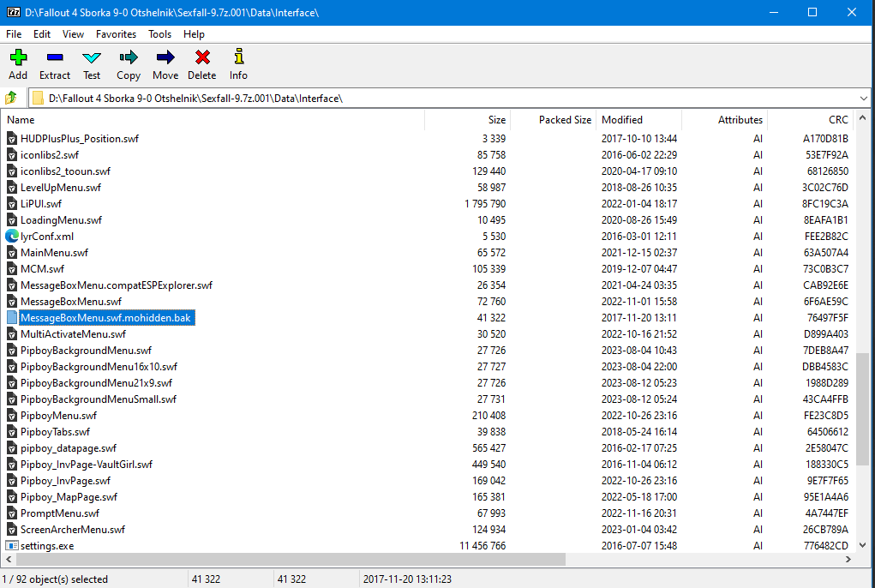Open the Tools menu
The height and width of the screenshot is (588, 875).
(x=159, y=34)
